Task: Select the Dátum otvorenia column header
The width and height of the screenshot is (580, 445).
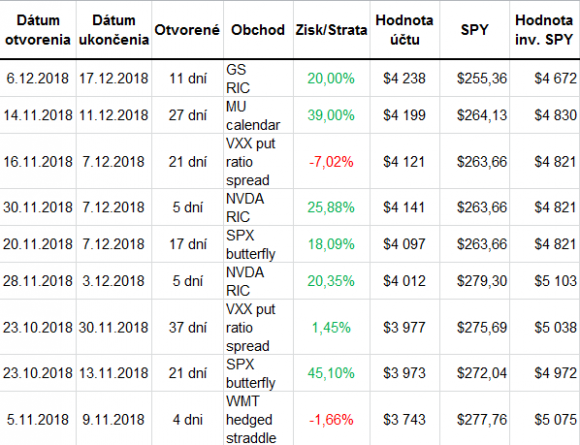Action: click(x=38, y=30)
